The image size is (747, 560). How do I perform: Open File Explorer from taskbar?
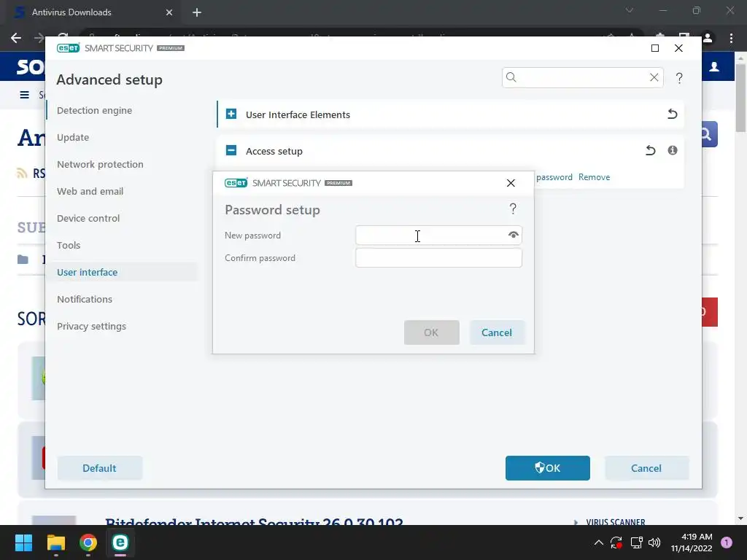click(55, 542)
